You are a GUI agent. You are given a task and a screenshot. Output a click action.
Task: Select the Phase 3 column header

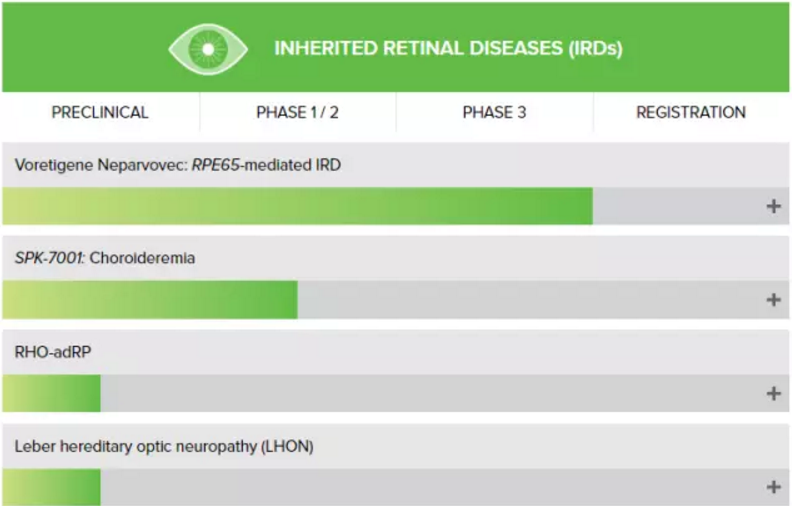[x=494, y=112]
